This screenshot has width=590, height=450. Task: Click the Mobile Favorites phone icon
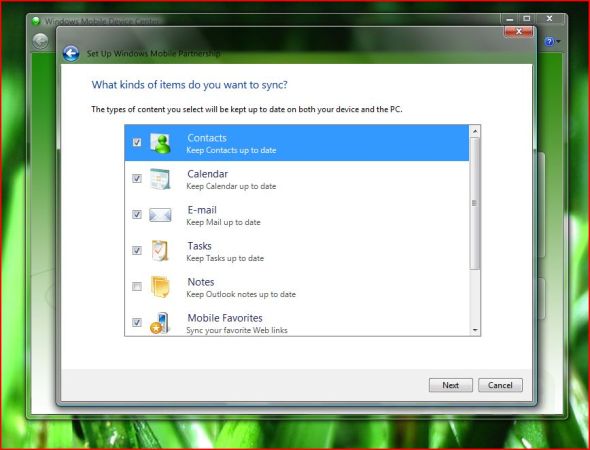point(160,323)
